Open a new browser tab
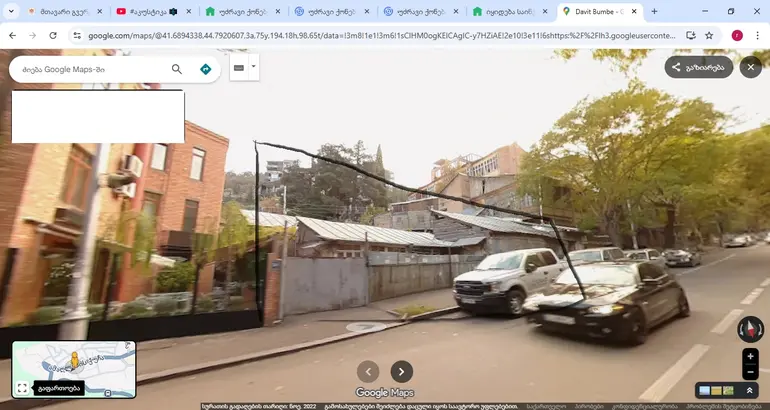The width and height of the screenshot is (770, 410). tap(654, 11)
